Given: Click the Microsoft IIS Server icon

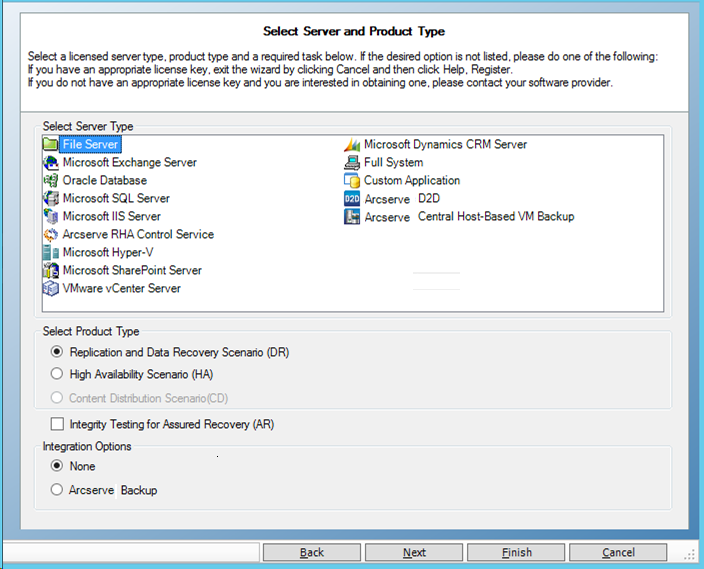Looking at the screenshot, I should coord(51,216).
